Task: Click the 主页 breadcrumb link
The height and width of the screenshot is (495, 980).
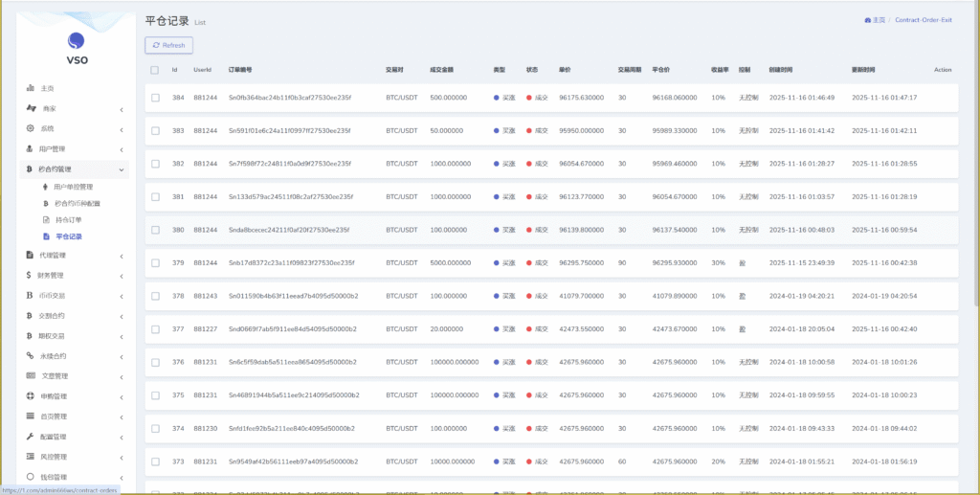Action: pos(874,19)
